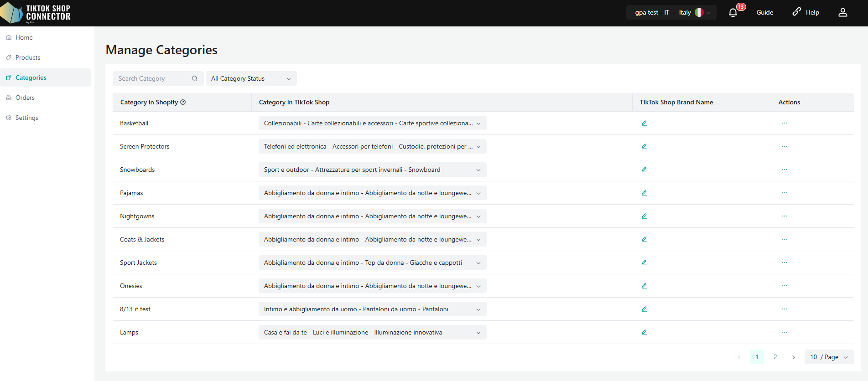Viewport: 868px width, 381px height.
Task: Edit brand name for Lamps row
Action: click(x=645, y=332)
